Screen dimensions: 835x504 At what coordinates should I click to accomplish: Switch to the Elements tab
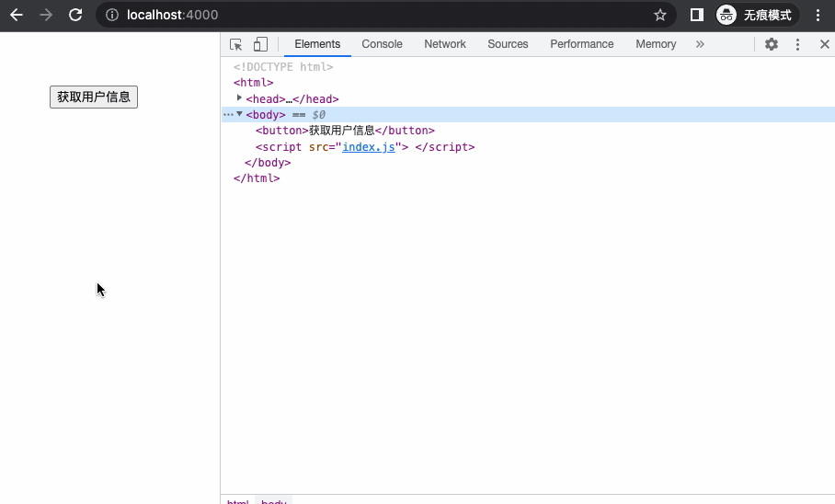pos(317,44)
